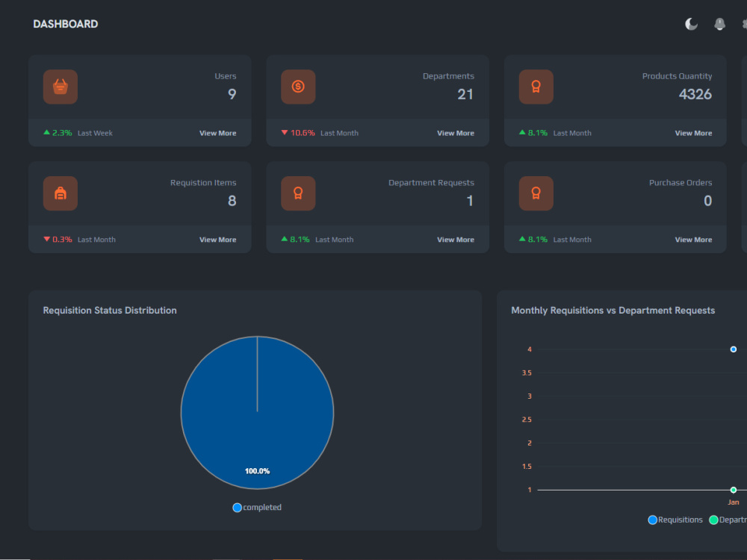
Task: Click the basket icon on Users card
Action: click(61, 87)
